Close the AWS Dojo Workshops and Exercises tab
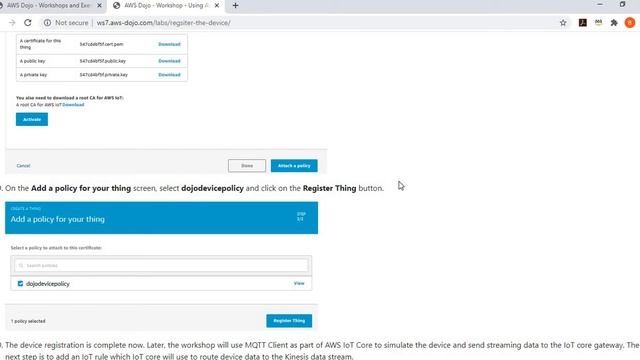 click(x=99, y=6)
